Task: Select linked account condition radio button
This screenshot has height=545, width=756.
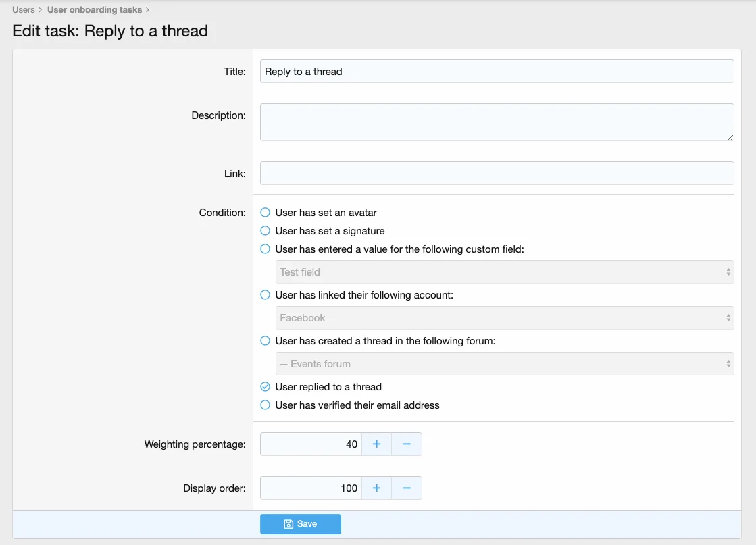Action: click(x=266, y=295)
